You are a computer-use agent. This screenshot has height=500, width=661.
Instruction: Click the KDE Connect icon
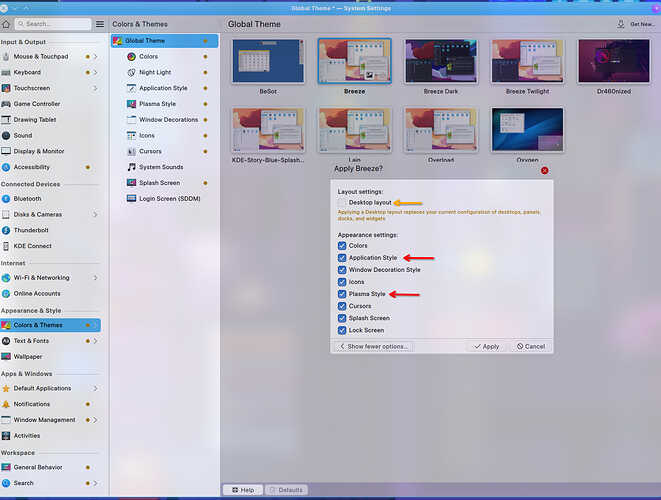(6, 246)
